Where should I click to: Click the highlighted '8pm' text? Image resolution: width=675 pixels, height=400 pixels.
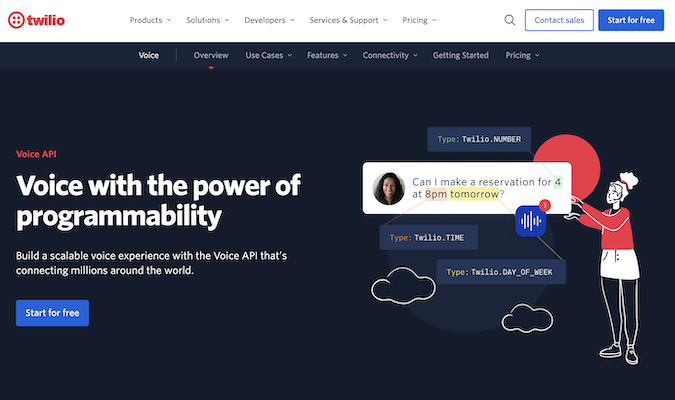click(436, 194)
